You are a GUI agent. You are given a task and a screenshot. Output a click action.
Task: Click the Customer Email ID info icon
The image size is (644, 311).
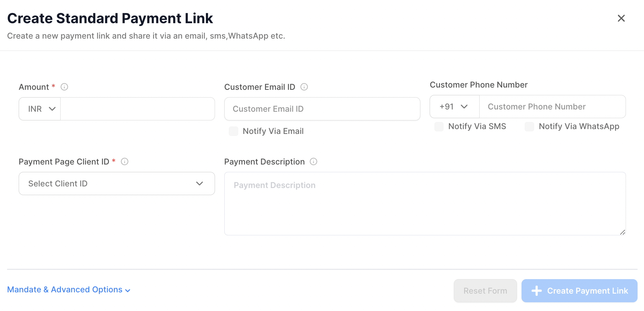pyautogui.click(x=304, y=87)
